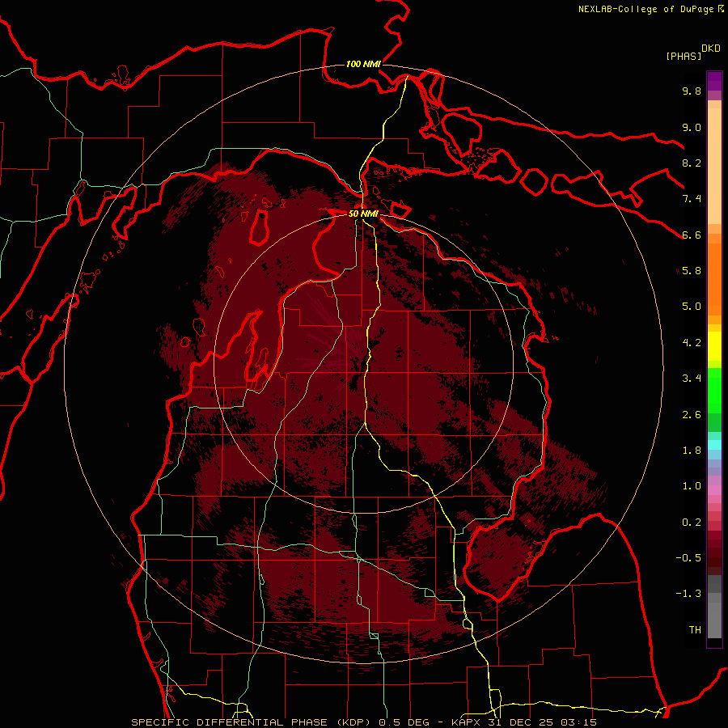The width and height of the screenshot is (728, 728).
Task: Click the 2.6 scale value
Action: point(692,415)
